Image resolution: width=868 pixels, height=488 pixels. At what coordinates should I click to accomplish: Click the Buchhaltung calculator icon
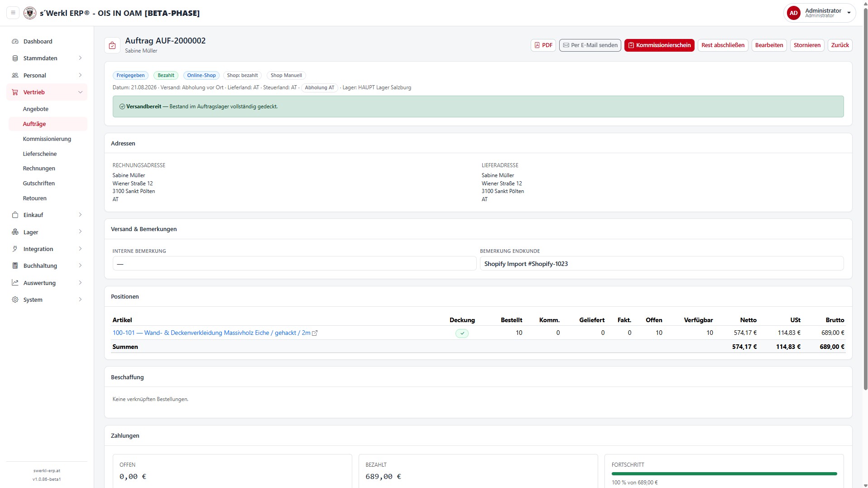[x=15, y=266]
